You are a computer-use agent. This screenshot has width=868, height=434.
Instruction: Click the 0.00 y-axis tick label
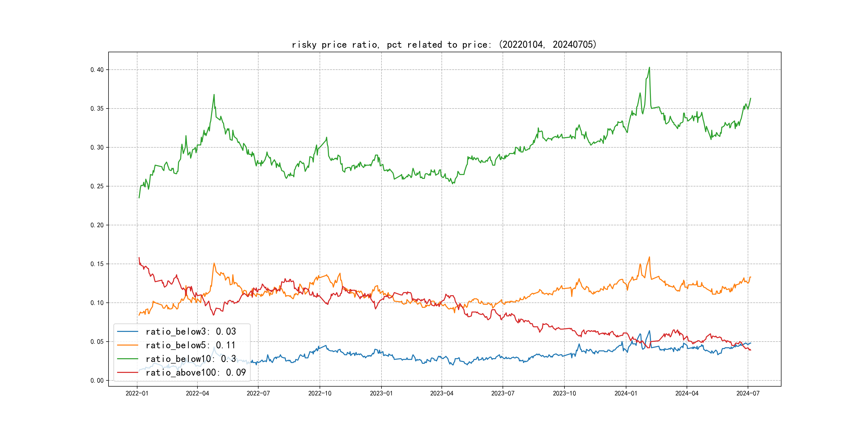tap(97, 380)
